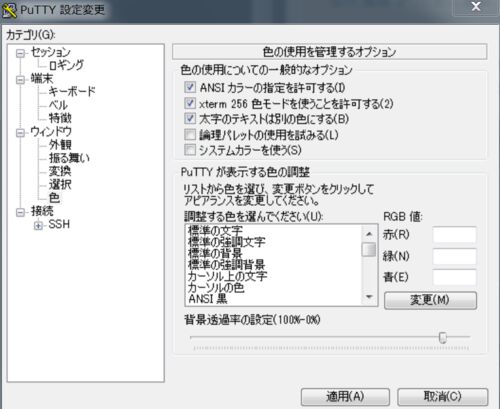Select ベル category
Viewport: 500px width, 409px height.
58,105
